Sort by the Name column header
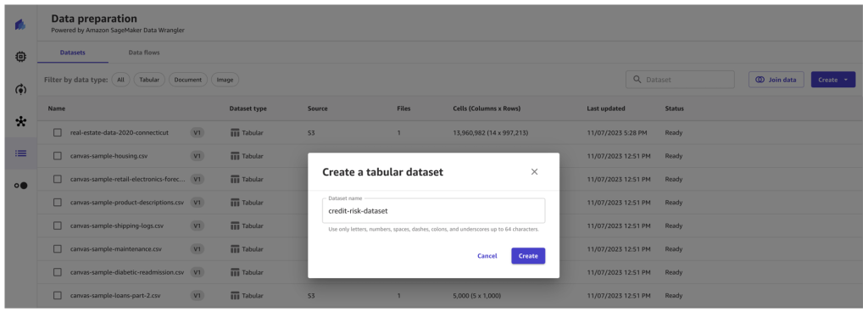Image resolution: width=868 pixels, height=312 pixels. coord(57,109)
